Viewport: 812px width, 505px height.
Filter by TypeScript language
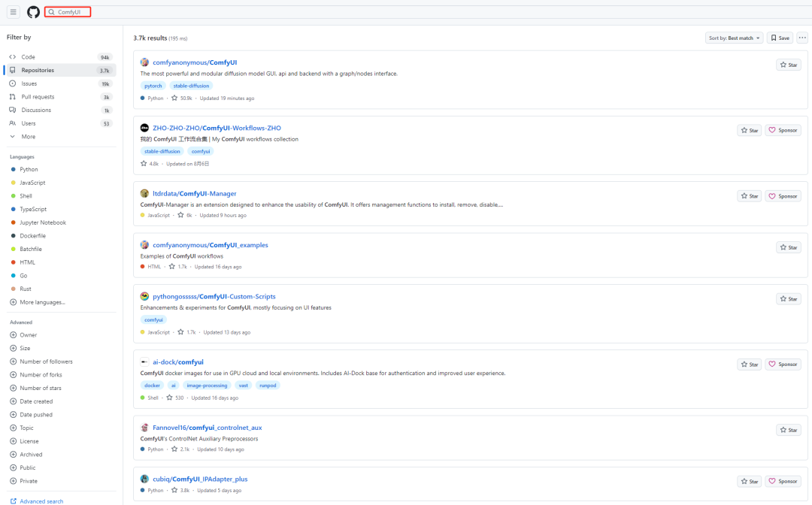[x=32, y=209]
